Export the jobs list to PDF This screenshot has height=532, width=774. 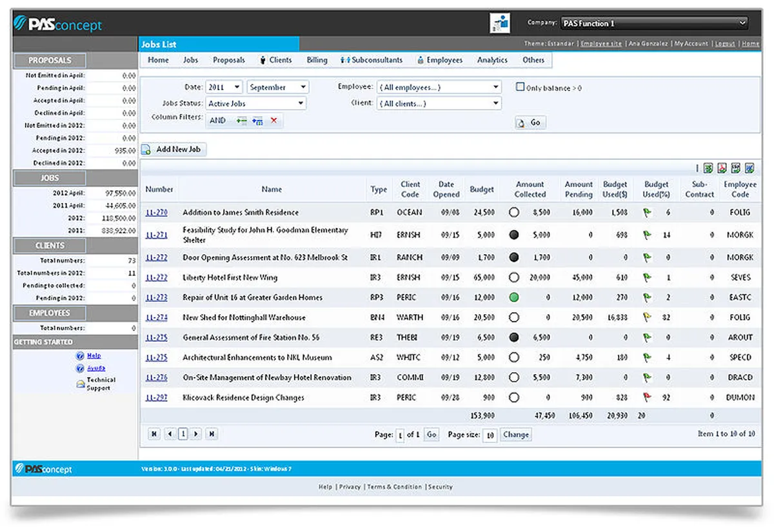pos(722,168)
